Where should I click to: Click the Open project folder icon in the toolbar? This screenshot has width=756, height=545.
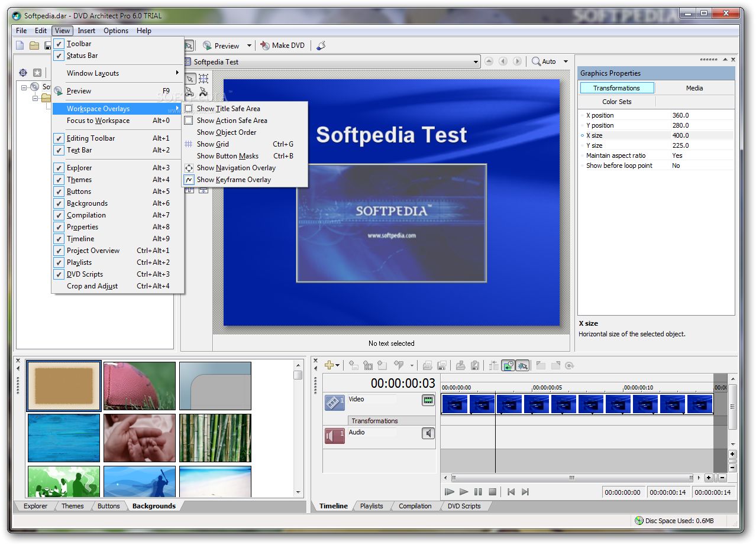[34, 46]
